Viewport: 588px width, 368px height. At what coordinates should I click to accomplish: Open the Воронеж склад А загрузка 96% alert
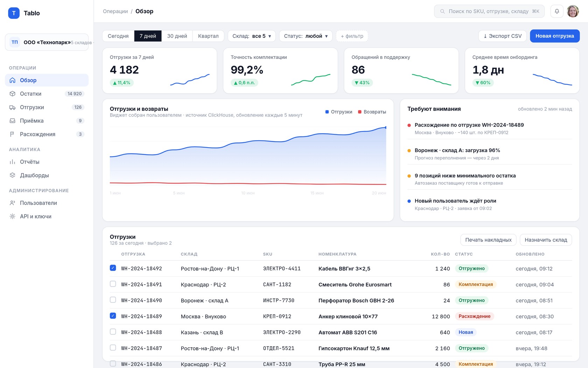click(x=490, y=154)
